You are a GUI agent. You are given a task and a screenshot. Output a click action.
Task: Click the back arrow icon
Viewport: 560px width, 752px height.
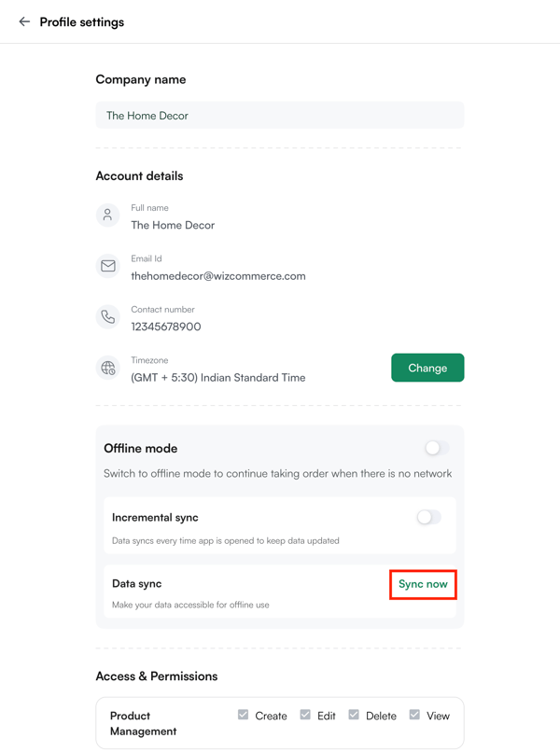pyautogui.click(x=24, y=21)
